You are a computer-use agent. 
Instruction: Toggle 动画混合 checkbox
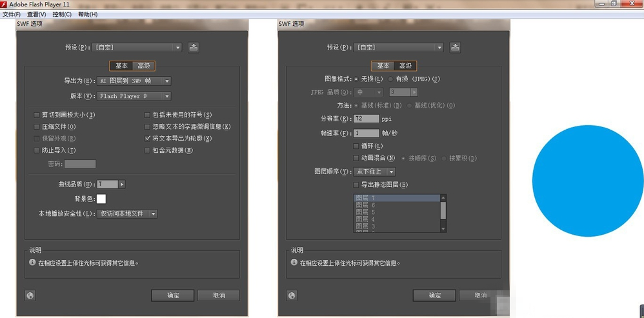tap(356, 158)
